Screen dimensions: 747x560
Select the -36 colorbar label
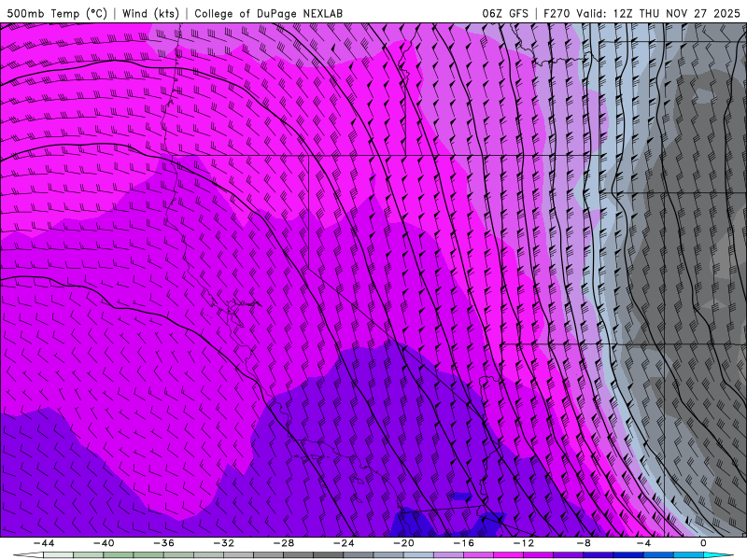[x=164, y=543]
